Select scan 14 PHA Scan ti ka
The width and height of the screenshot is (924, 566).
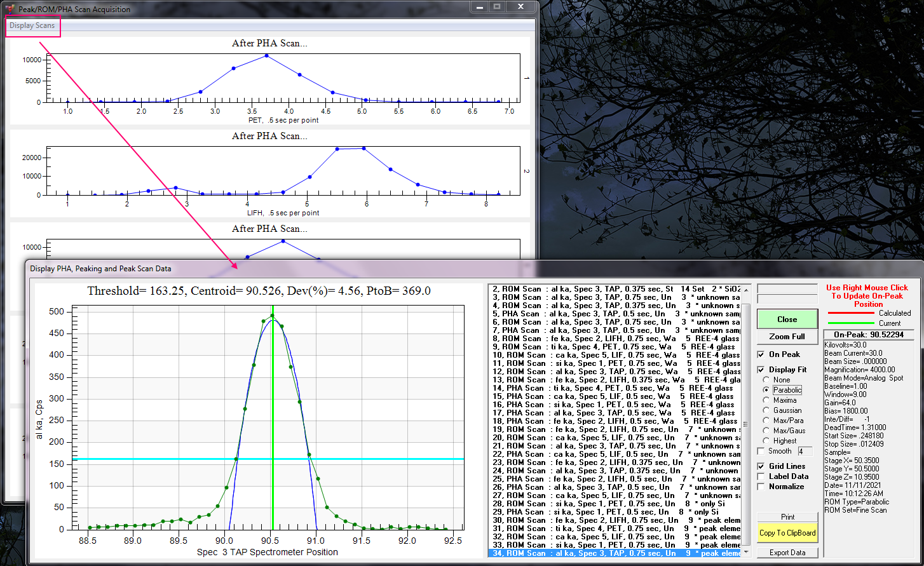pyautogui.click(x=614, y=388)
